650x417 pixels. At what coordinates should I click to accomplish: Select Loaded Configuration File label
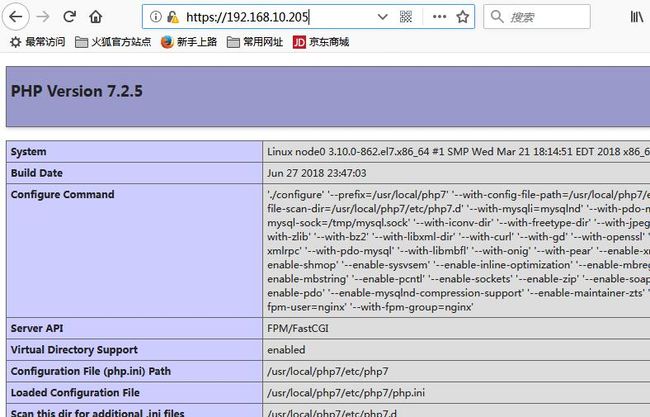pyautogui.click(x=75, y=393)
